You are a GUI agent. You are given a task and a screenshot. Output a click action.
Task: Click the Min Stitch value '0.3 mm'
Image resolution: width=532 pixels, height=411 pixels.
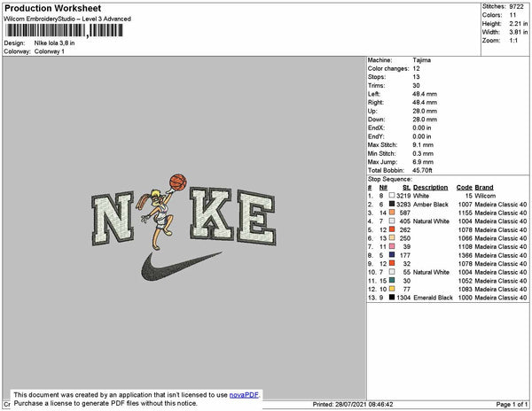(423, 153)
